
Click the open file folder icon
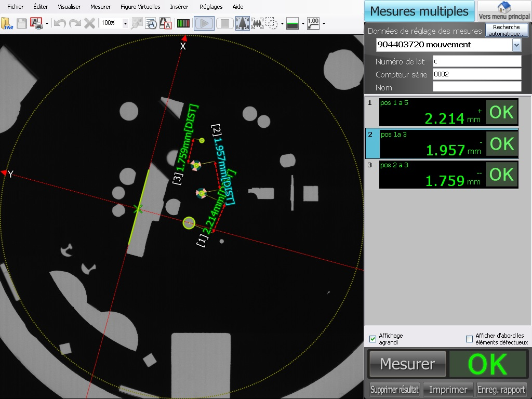coord(7,23)
